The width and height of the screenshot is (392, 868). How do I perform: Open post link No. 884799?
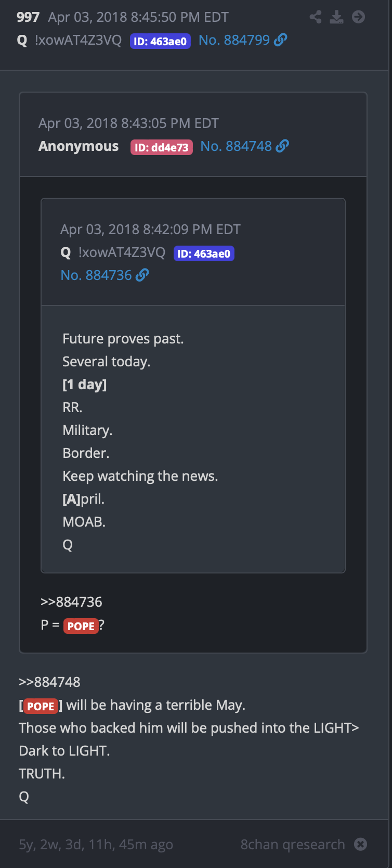click(x=234, y=40)
